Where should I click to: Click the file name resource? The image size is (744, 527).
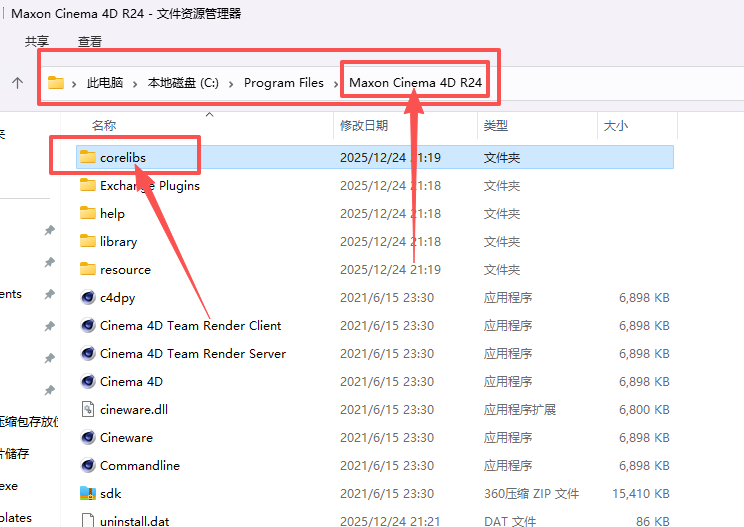125,269
